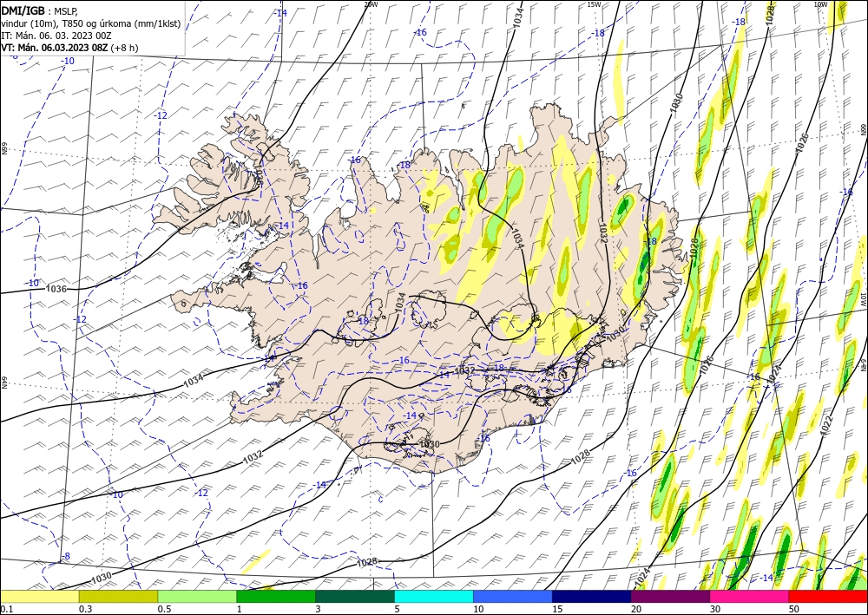The width and height of the screenshot is (868, 615).
Task: Click the '0.3' value under the color scale
Action: (85, 609)
